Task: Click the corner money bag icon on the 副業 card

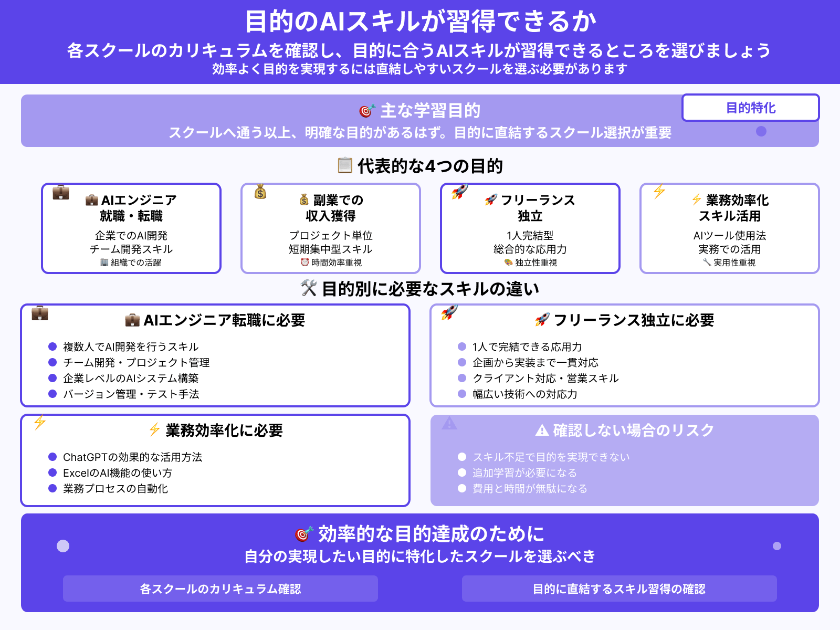Action: 260,193
